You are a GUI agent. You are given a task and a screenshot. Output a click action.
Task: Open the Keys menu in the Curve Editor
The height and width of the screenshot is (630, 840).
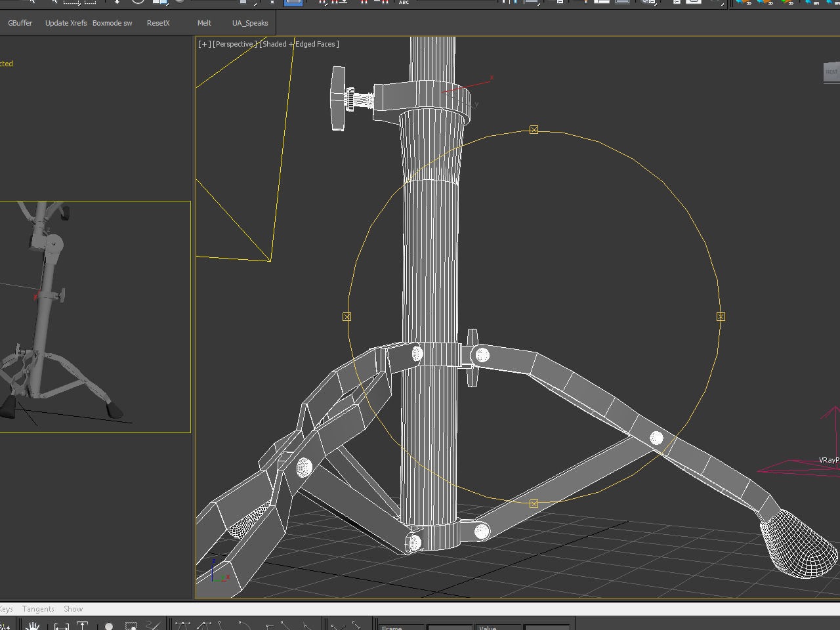click(x=7, y=608)
